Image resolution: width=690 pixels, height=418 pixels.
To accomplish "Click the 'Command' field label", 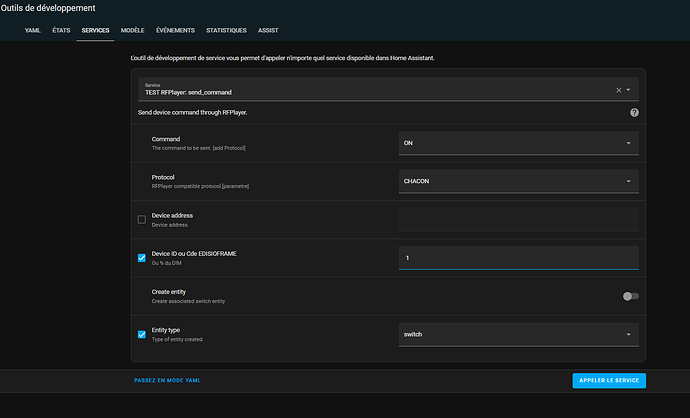I will coord(166,139).
